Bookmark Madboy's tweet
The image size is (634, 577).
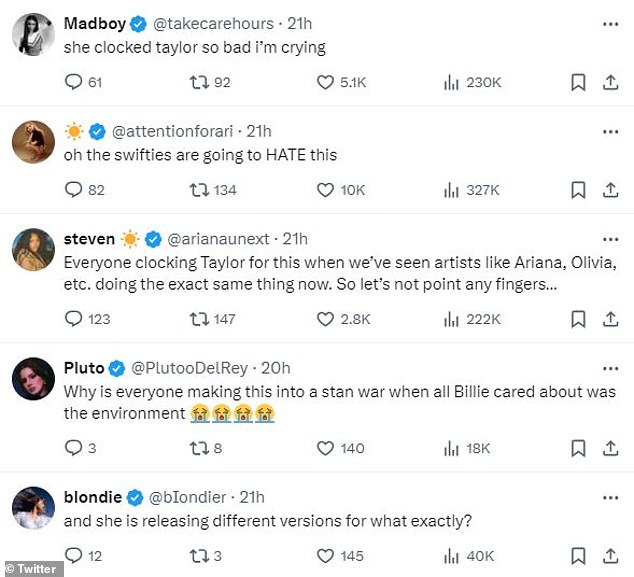click(578, 82)
